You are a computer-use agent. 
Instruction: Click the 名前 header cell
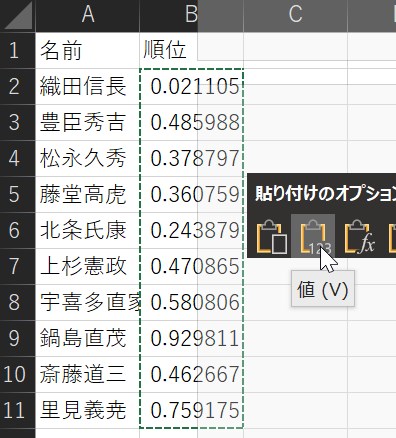pos(87,50)
